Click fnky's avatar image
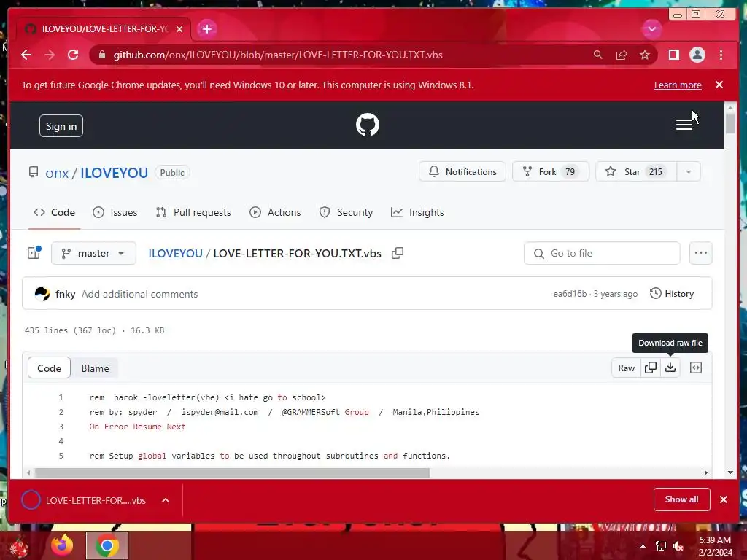Viewport: 747px width, 560px height. [x=42, y=294]
